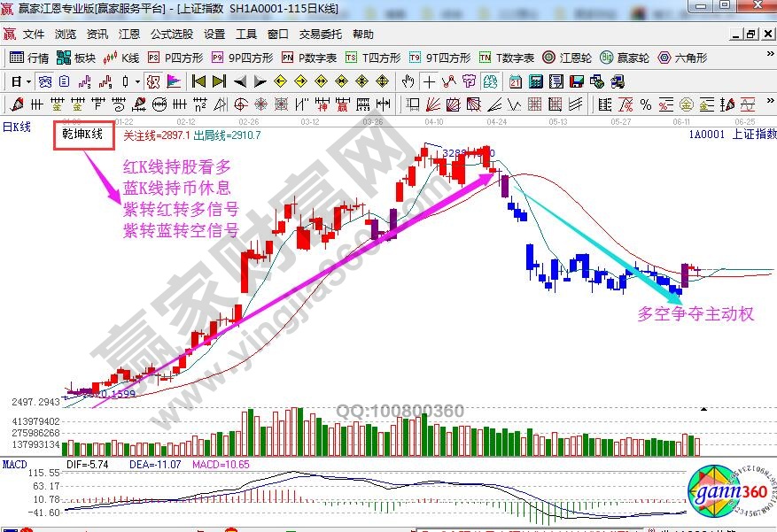Open the 交易委托 menu

[x=320, y=35]
